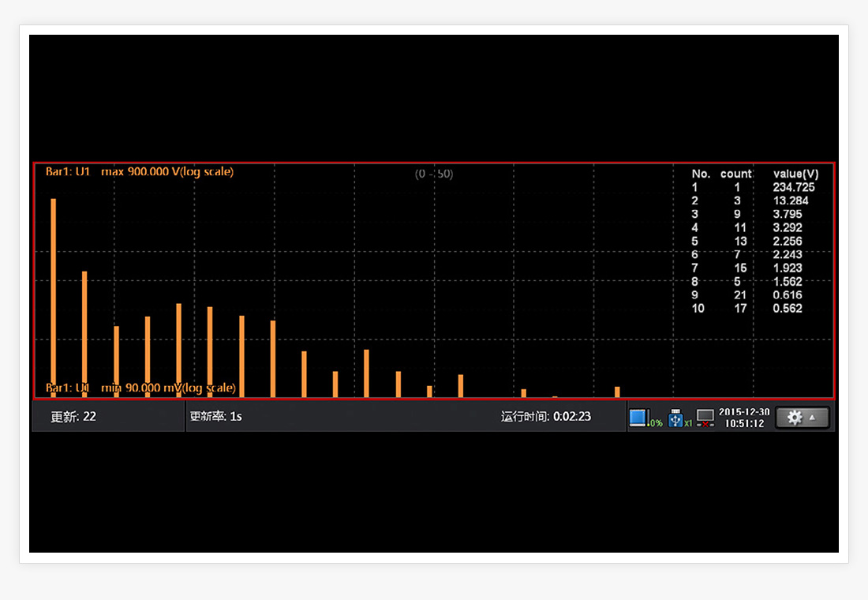Click the 更新率 1s update rate field
The height and width of the screenshot is (600, 868).
coord(216,417)
